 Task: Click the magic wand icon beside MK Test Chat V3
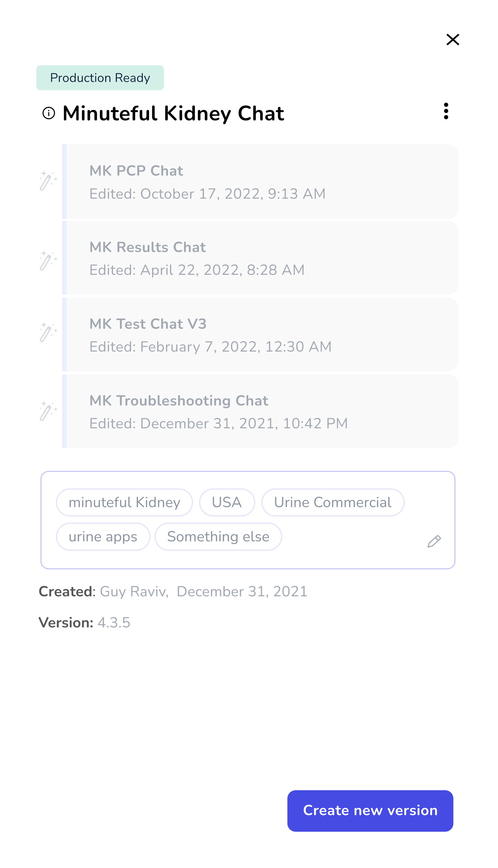pos(48,332)
